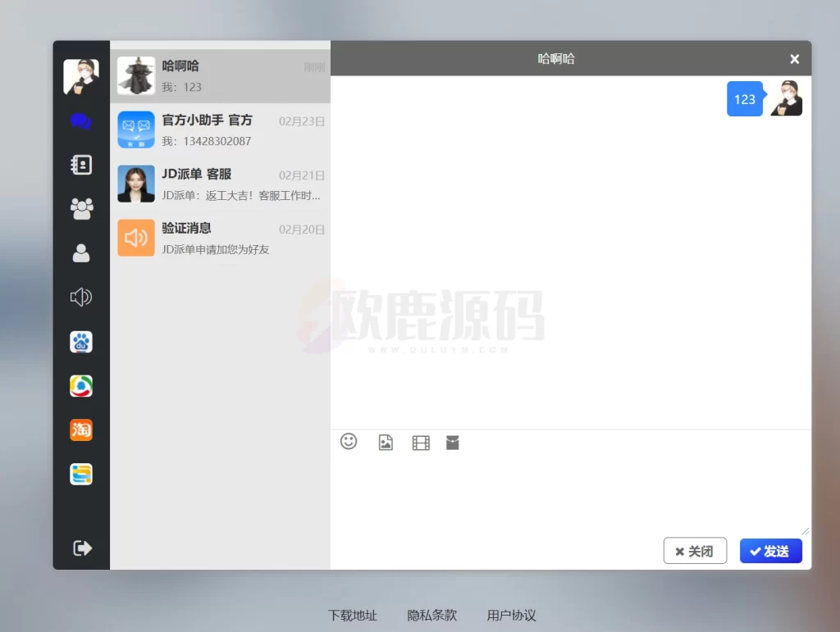Click the 关闭 close button
The height and width of the screenshot is (632, 840).
(695, 550)
